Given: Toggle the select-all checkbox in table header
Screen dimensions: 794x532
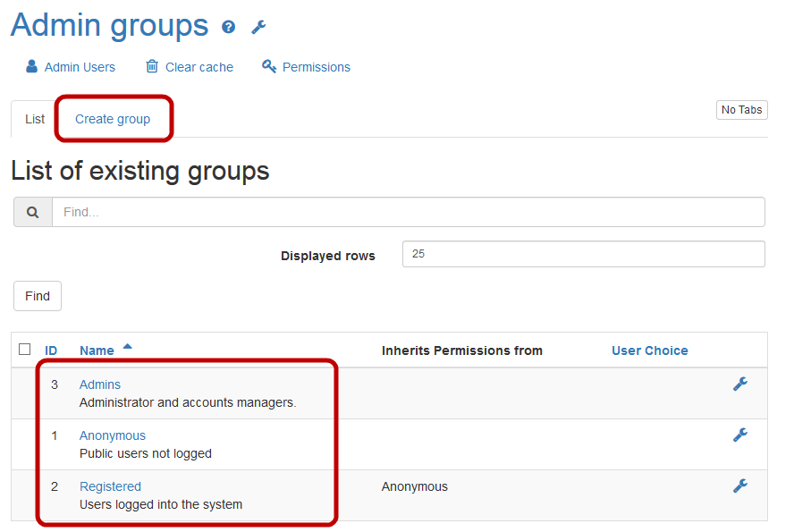Looking at the screenshot, I should 25,350.
